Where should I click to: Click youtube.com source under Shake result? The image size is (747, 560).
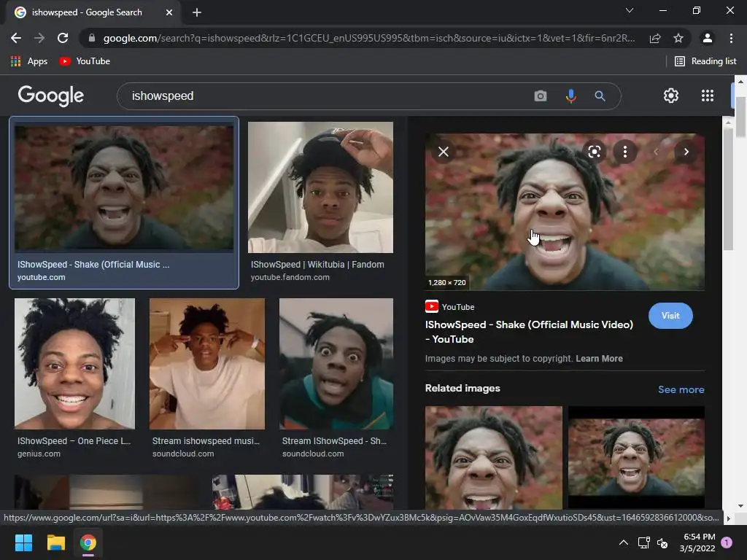coord(42,277)
